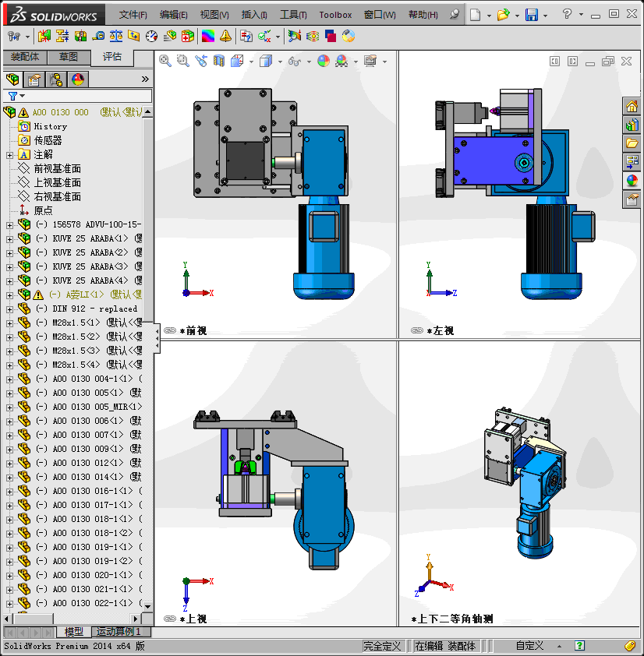Click the yellow bell icon
This screenshot has height=656, width=644.
click(x=225, y=37)
